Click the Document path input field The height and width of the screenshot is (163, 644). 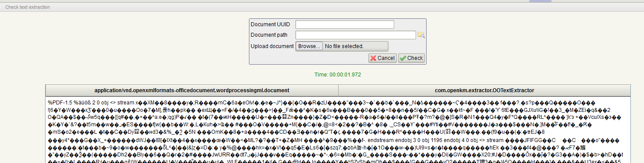356,35
